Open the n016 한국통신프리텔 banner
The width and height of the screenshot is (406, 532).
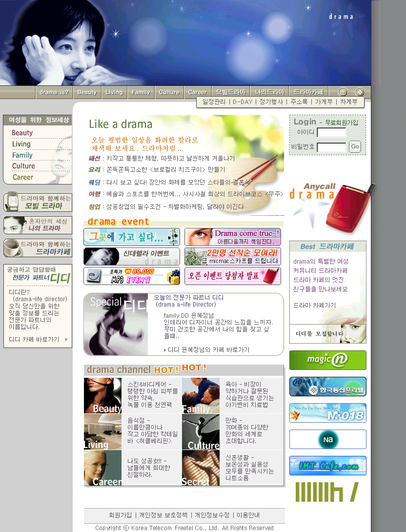[x=327, y=387]
